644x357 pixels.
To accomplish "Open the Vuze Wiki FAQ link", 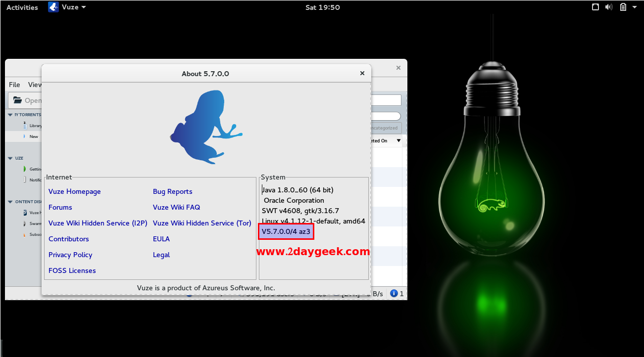I will 177,207.
